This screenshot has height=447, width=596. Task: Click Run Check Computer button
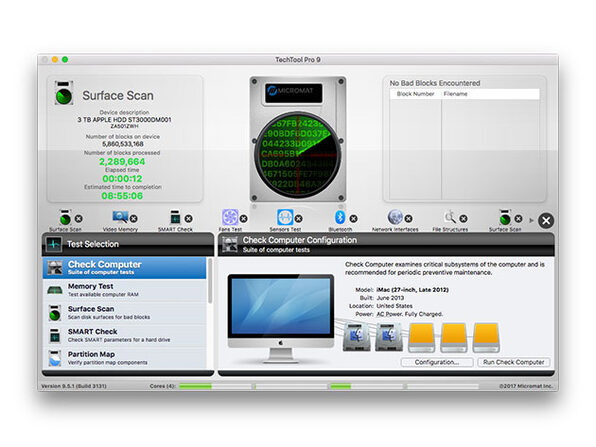(x=514, y=362)
